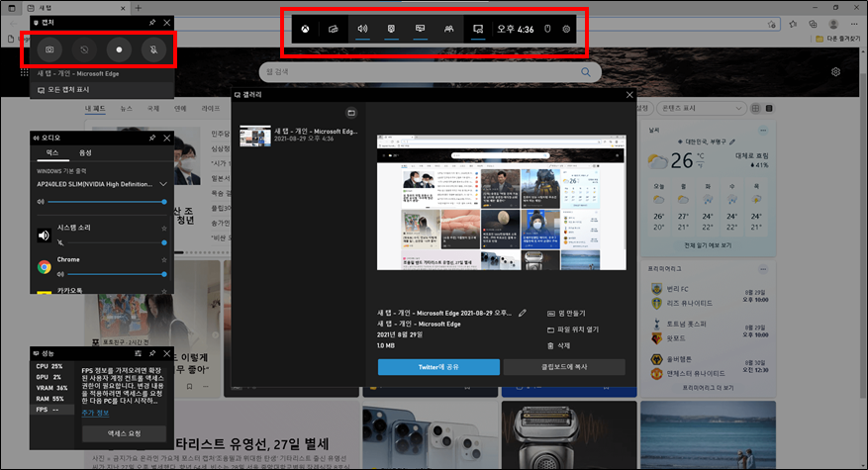This screenshot has height=470, width=868.
Task: Click the mouse click-through icon in Game Bar
Action: click(547, 30)
